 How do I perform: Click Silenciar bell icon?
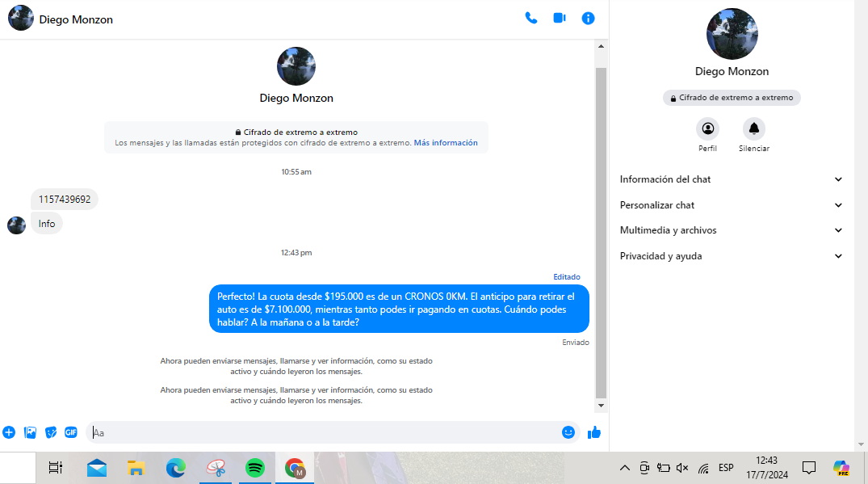(x=754, y=128)
